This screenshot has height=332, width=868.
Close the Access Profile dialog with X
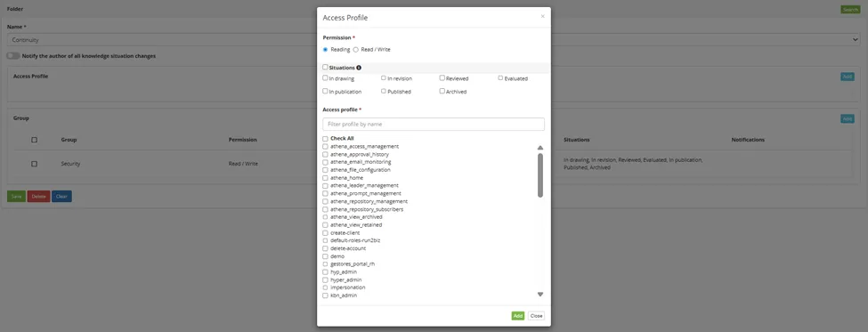point(542,17)
